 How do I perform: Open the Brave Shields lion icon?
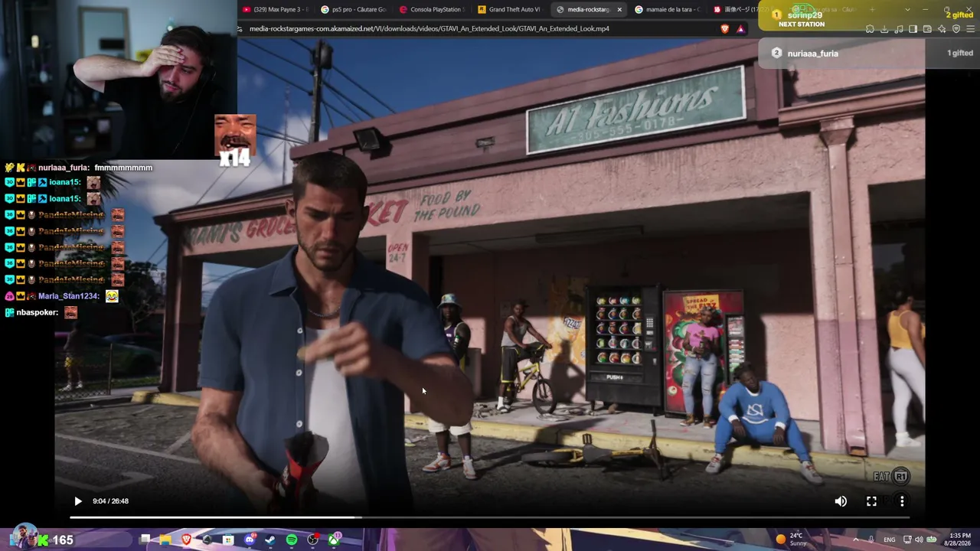725,28
